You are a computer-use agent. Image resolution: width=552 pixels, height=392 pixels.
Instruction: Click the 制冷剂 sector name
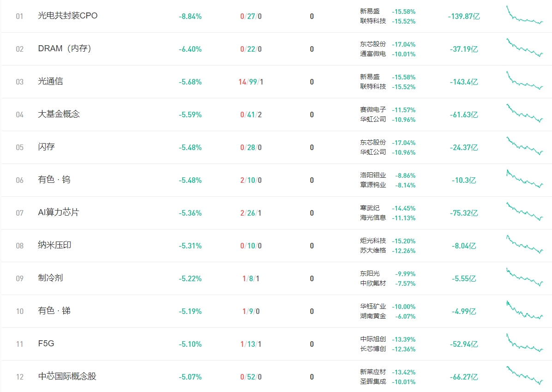50,278
